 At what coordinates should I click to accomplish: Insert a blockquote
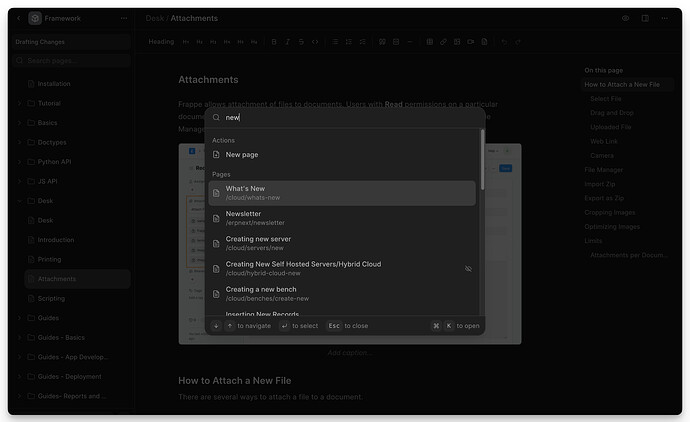click(382, 42)
